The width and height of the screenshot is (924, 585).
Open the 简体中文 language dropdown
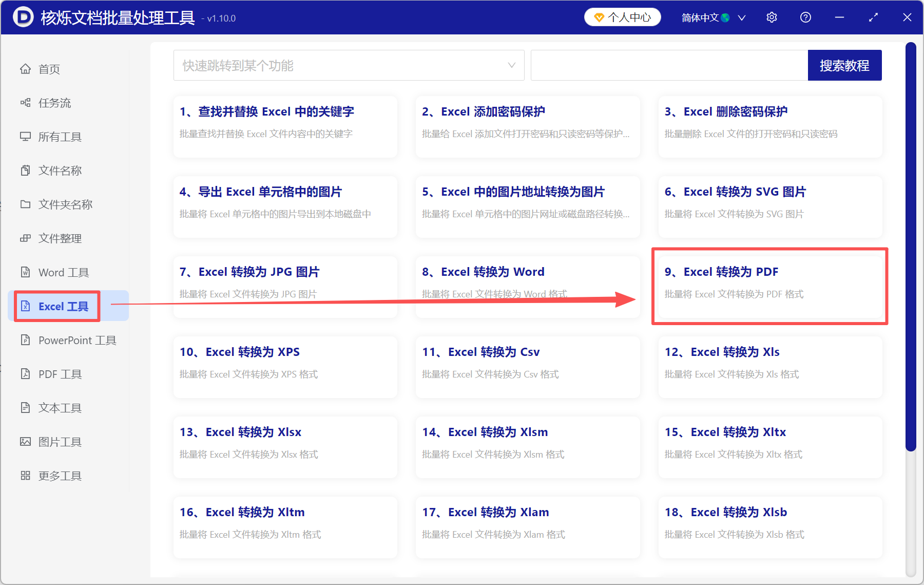click(713, 17)
